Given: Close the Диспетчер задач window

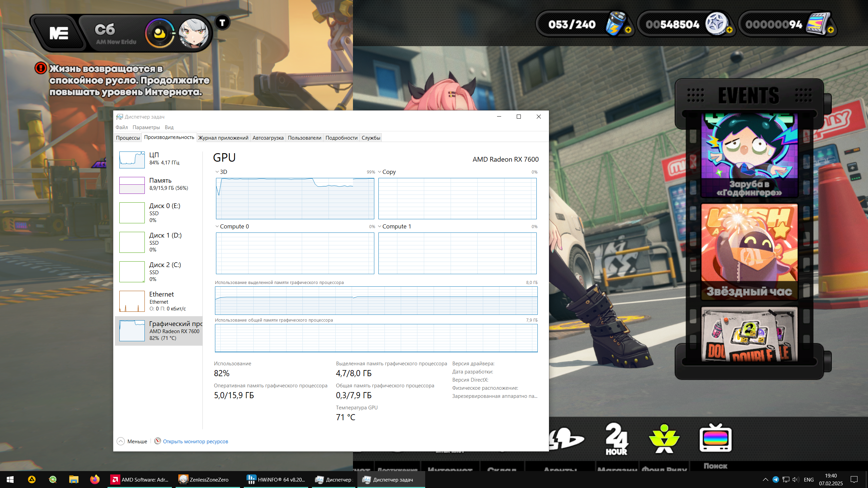Looking at the screenshot, I should (539, 117).
